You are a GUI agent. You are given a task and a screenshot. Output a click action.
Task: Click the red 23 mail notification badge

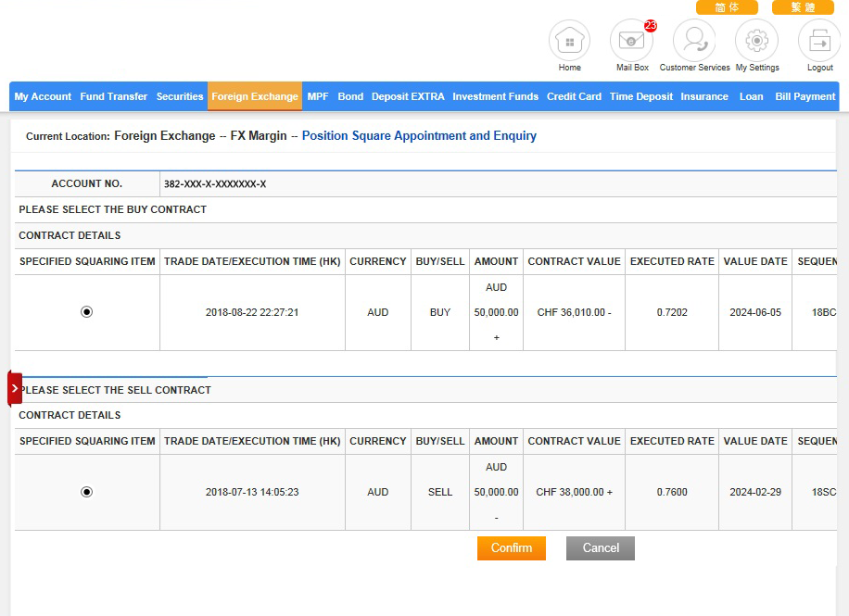pyautogui.click(x=651, y=26)
